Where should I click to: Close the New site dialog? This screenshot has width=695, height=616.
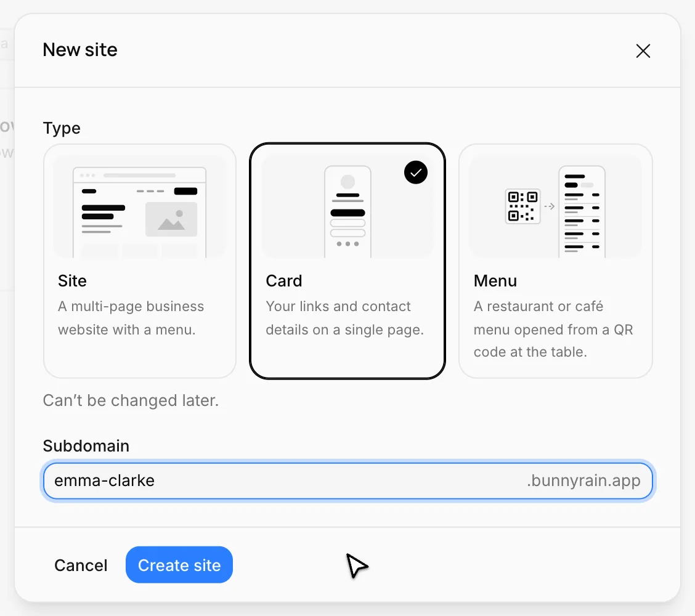click(x=643, y=51)
